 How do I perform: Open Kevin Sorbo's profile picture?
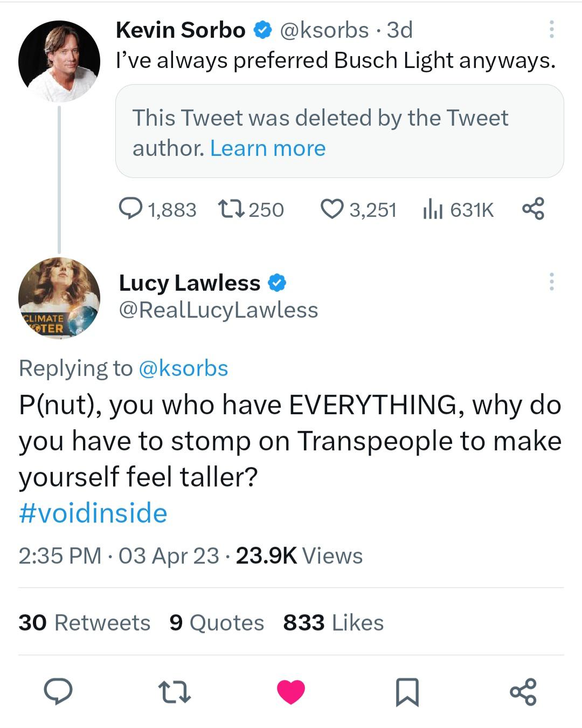click(x=59, y=61)
